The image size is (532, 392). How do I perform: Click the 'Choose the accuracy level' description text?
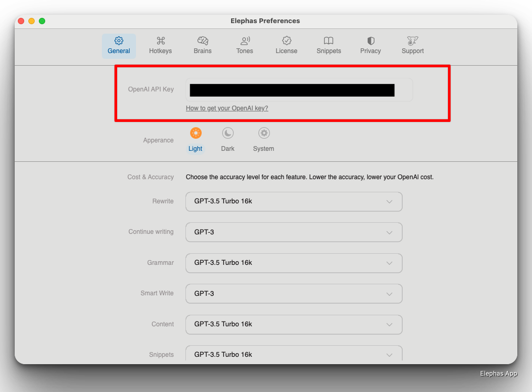coord(309,177)
